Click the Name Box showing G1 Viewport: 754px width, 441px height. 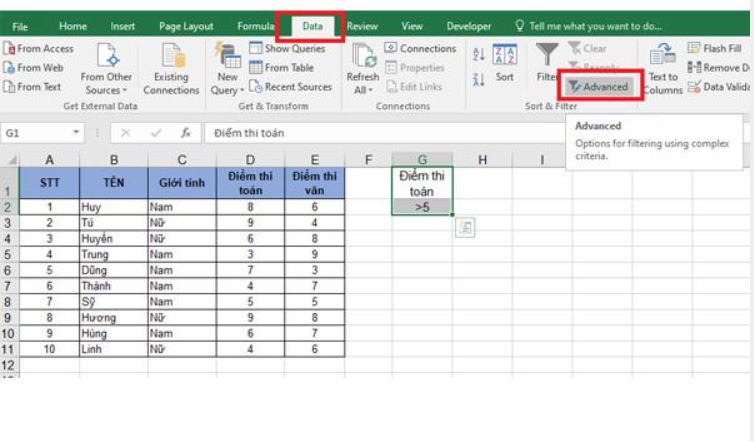[x=37, y=133]
